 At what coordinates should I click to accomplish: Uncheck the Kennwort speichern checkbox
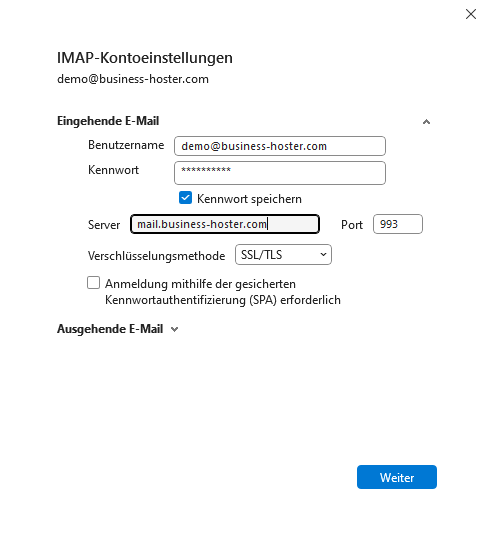185,198
